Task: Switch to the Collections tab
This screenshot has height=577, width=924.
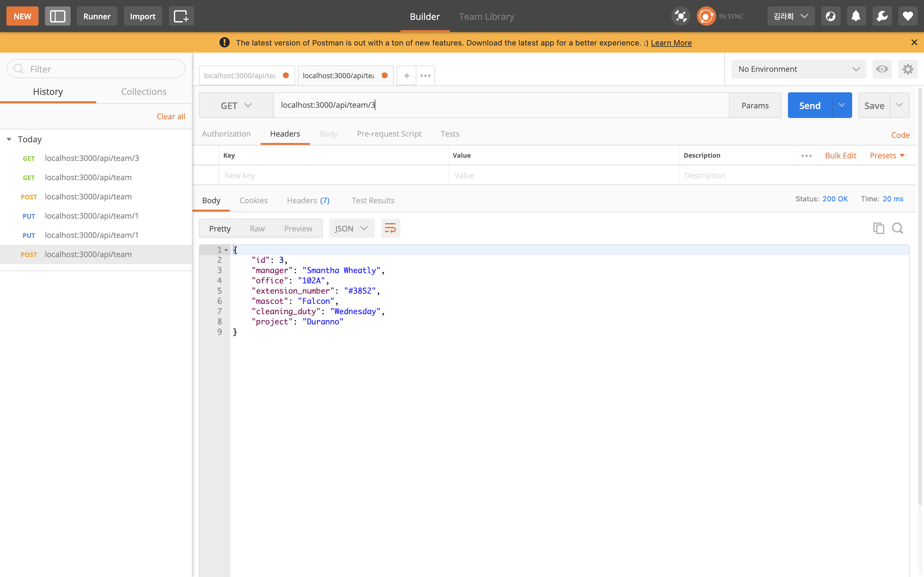Action: coord(143,92)
